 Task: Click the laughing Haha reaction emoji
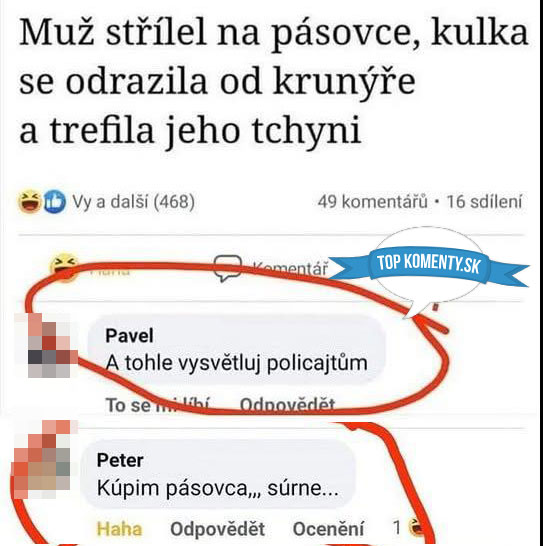point(30,201)
